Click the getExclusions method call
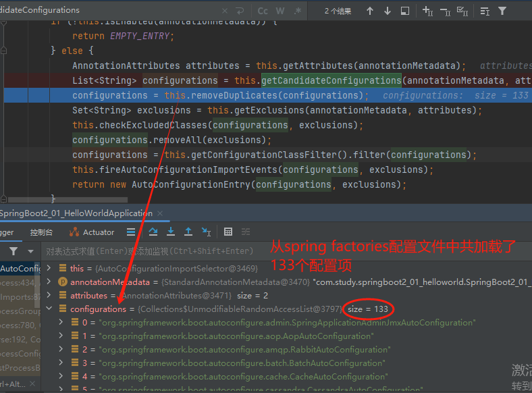The image size is (532, 393). tap(269, 110)
